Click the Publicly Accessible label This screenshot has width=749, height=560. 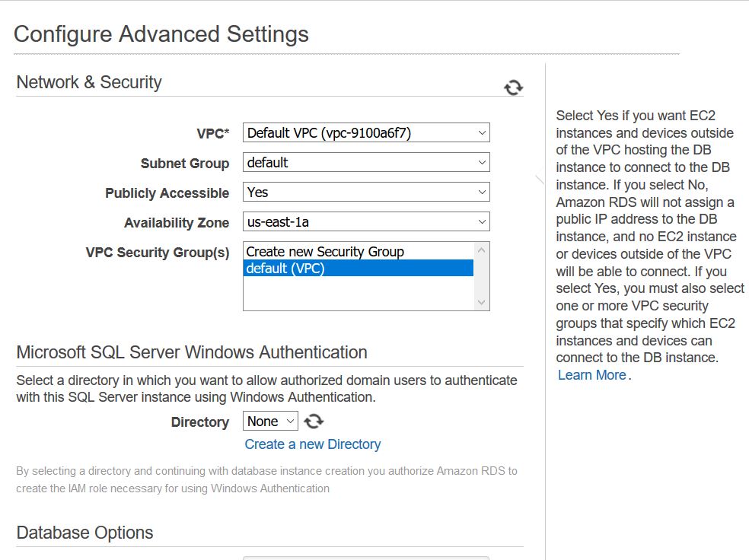pyautogui.click(x=167, y=193)
